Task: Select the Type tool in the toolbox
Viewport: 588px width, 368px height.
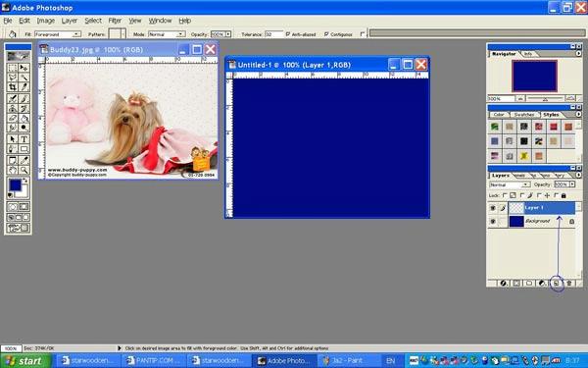Action: [x=24, y=139]
